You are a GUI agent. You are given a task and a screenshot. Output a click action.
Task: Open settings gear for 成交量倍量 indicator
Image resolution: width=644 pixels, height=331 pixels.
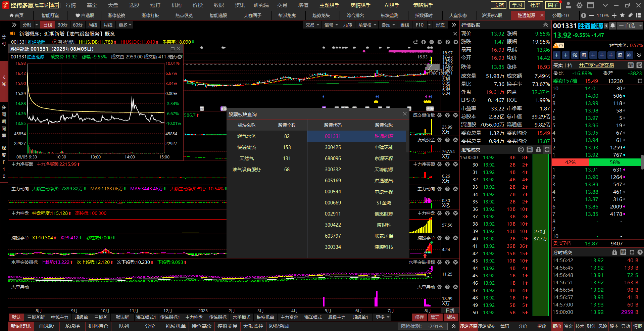pos(440,115)
